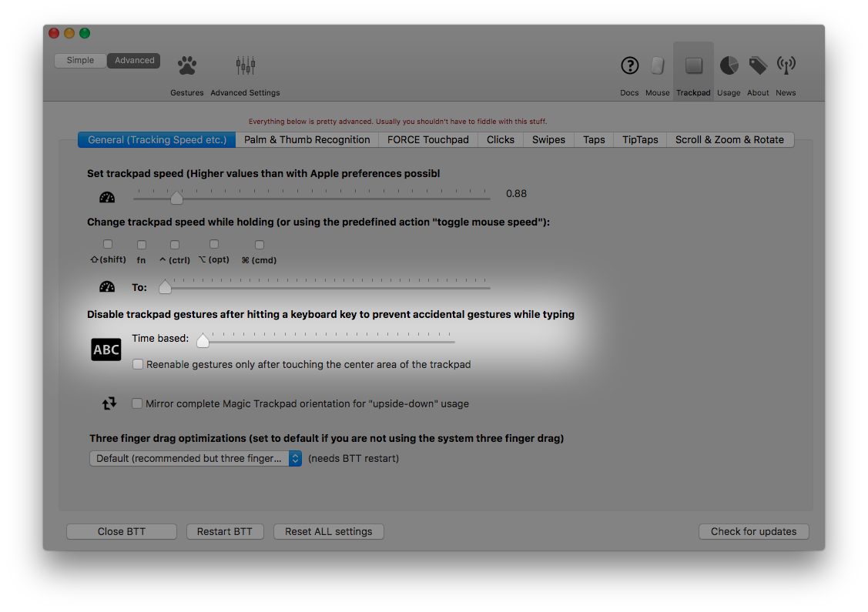Viewport: 868px width, 612px height.
Task: Click the (needs BTT restart) note
Action: (x=354, y=458)
